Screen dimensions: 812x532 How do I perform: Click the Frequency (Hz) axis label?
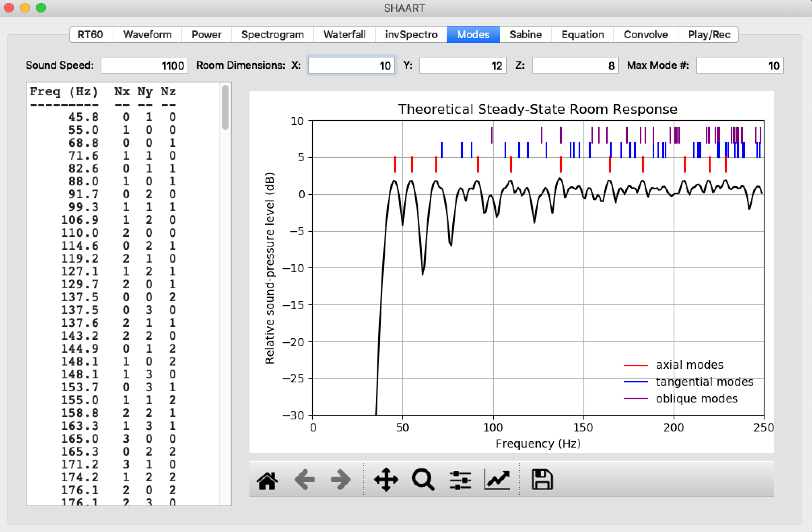pyautogui.click(x=538, y=444)
